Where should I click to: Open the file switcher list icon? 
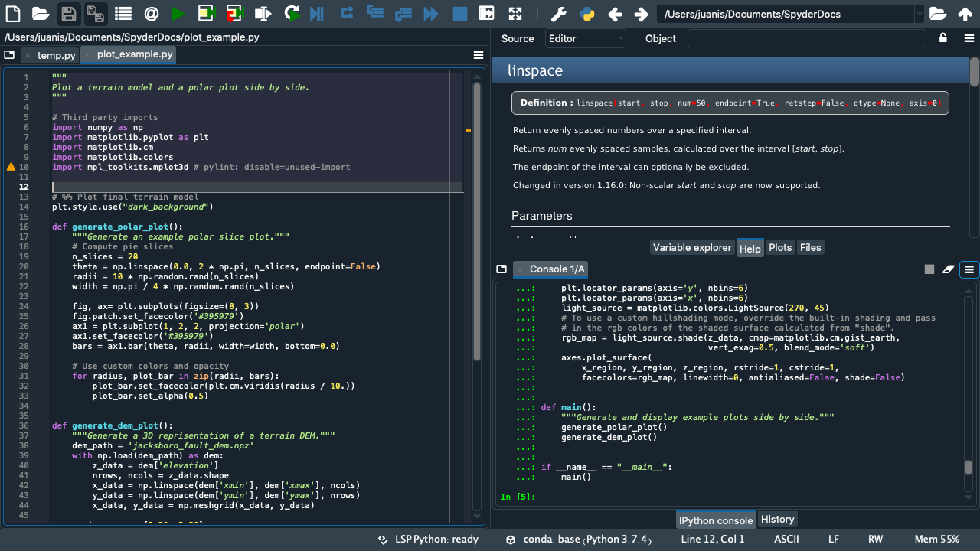coord(122,13)
